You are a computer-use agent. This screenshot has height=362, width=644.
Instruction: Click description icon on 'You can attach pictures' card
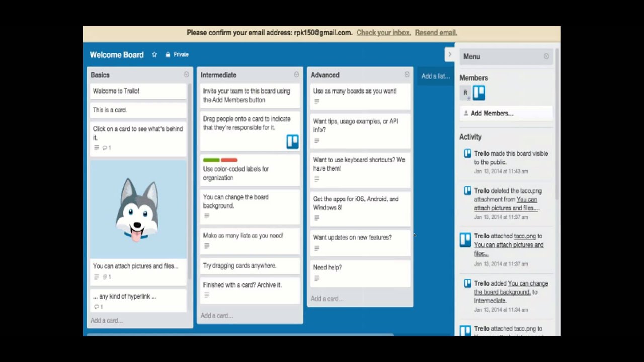(x=97, y=277)
